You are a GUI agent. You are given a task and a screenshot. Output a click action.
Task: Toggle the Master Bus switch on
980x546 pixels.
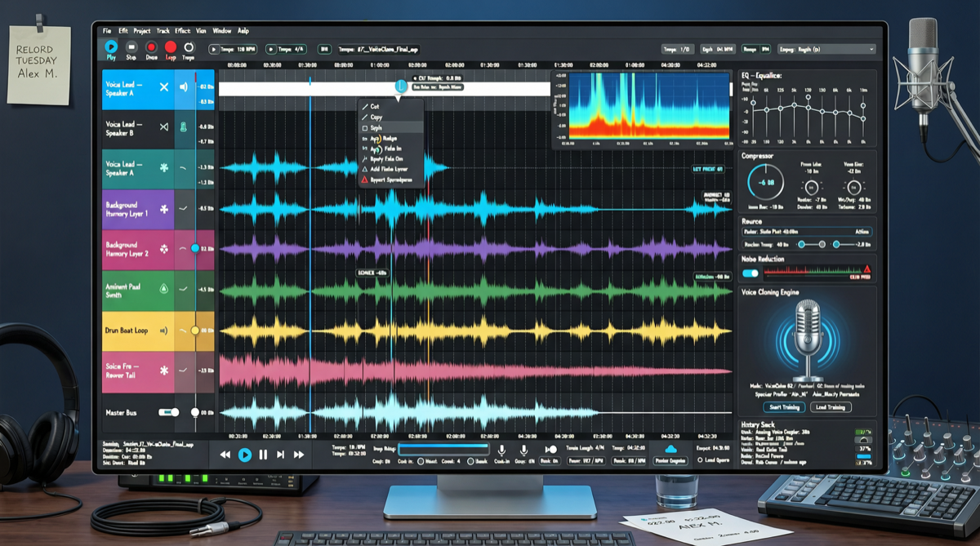click(170, 413)
